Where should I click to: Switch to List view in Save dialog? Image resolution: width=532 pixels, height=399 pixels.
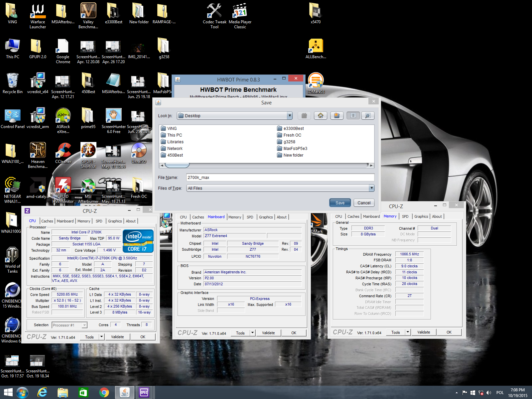pos(353,115)
